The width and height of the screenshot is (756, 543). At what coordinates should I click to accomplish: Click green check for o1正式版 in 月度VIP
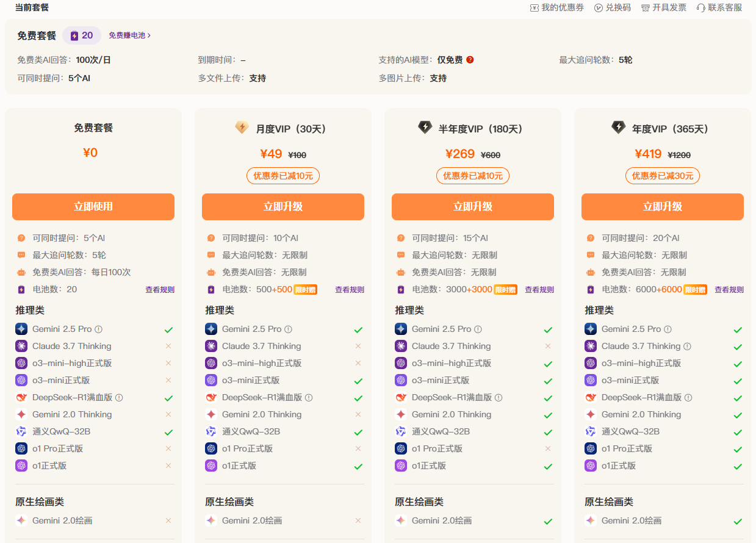pos(358,466)
